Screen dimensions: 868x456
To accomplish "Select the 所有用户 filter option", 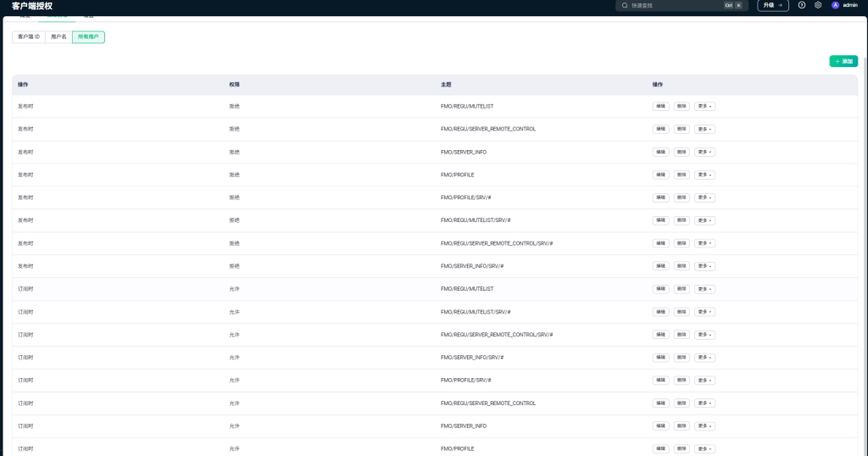I will (x=88, y=37).
